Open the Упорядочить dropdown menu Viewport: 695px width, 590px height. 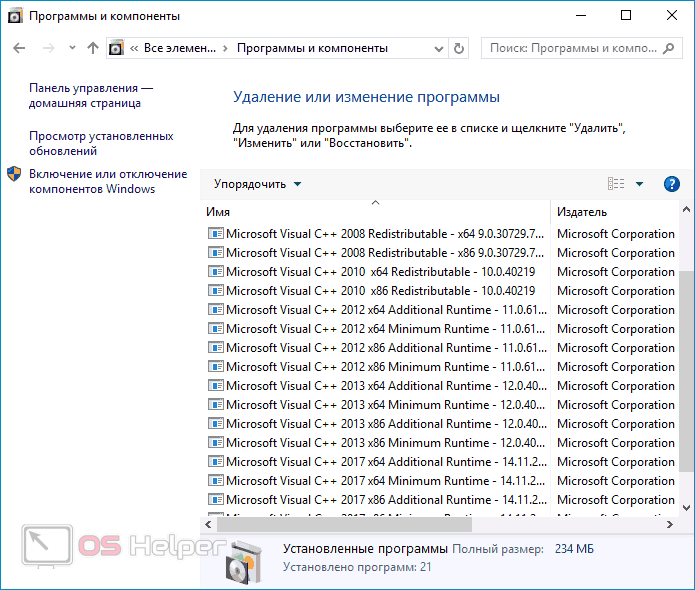257,184
